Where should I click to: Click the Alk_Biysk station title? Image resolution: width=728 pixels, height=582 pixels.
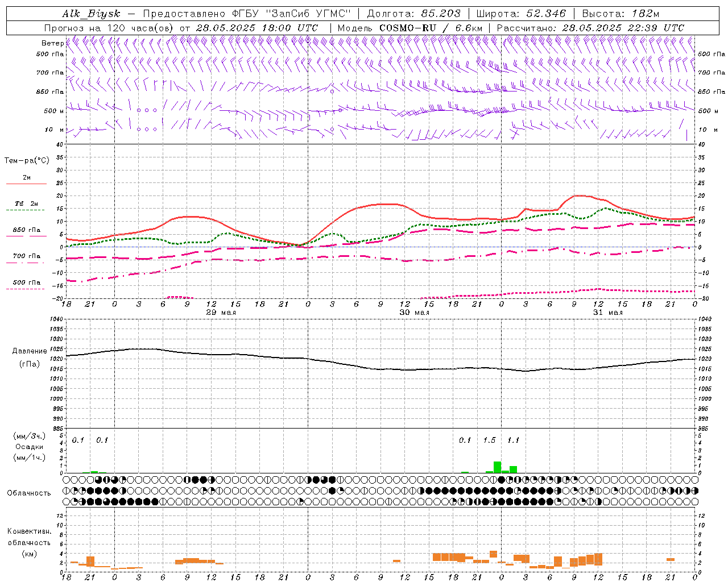coord(92,14)
